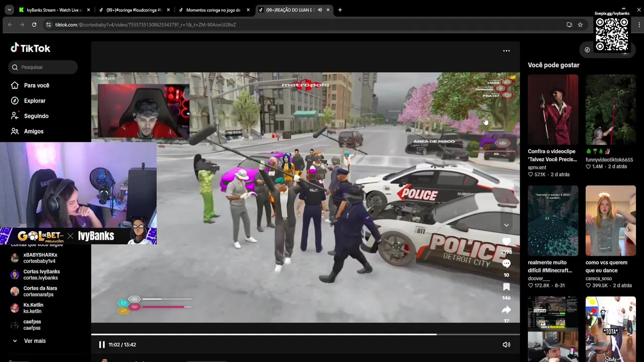Screen dimensions: 644x362
Task: Seek on the video progress bar
Action: tap(305, 334)
